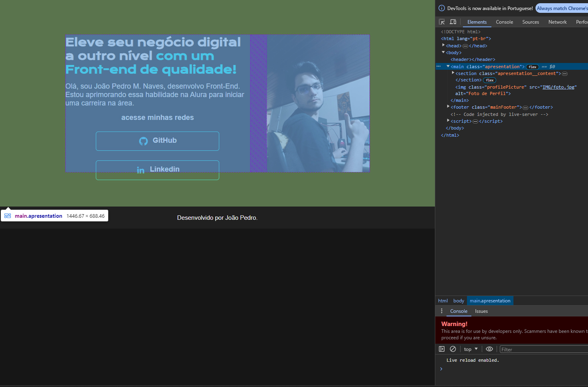Click the "Olá, sou João Pedro" paragraph

point(155,95)
